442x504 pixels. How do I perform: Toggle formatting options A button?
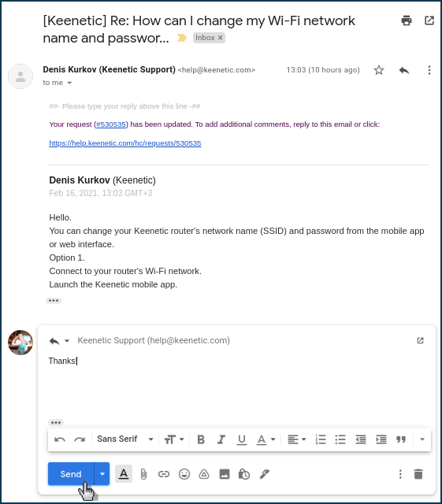point(124,474)
